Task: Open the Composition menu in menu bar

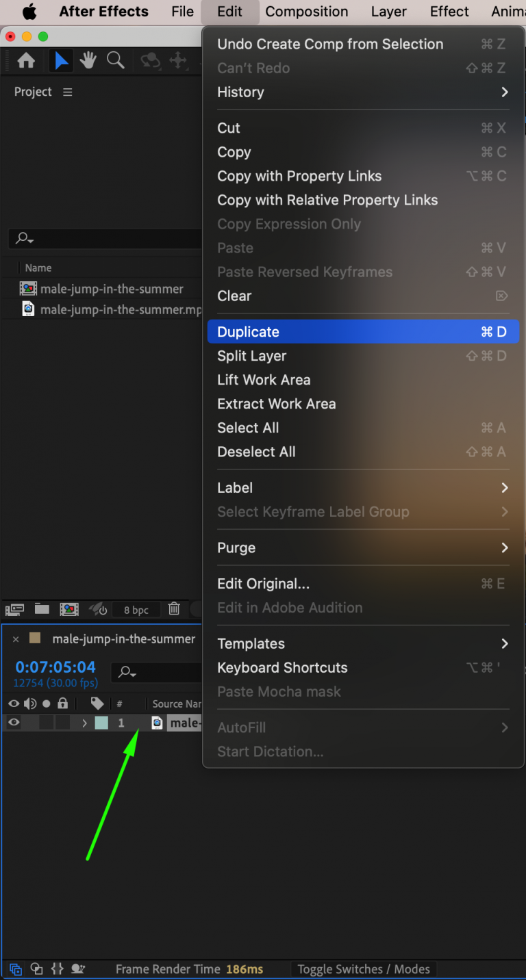Action: tap(306, 12)
